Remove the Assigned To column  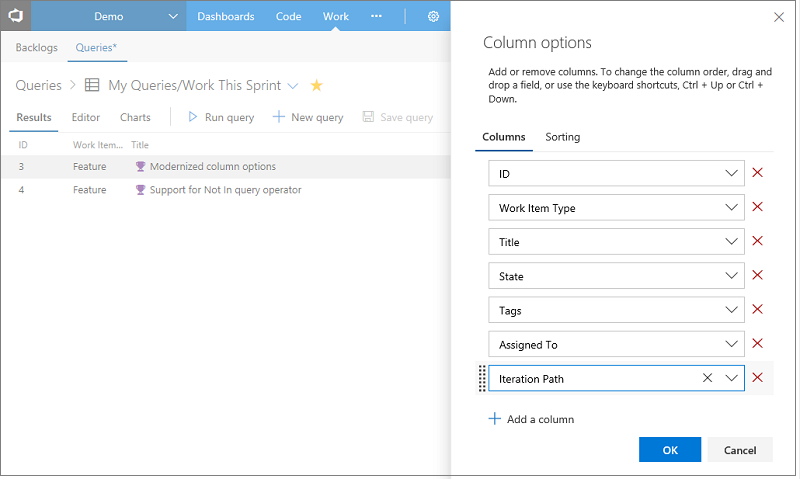[758, 344]
